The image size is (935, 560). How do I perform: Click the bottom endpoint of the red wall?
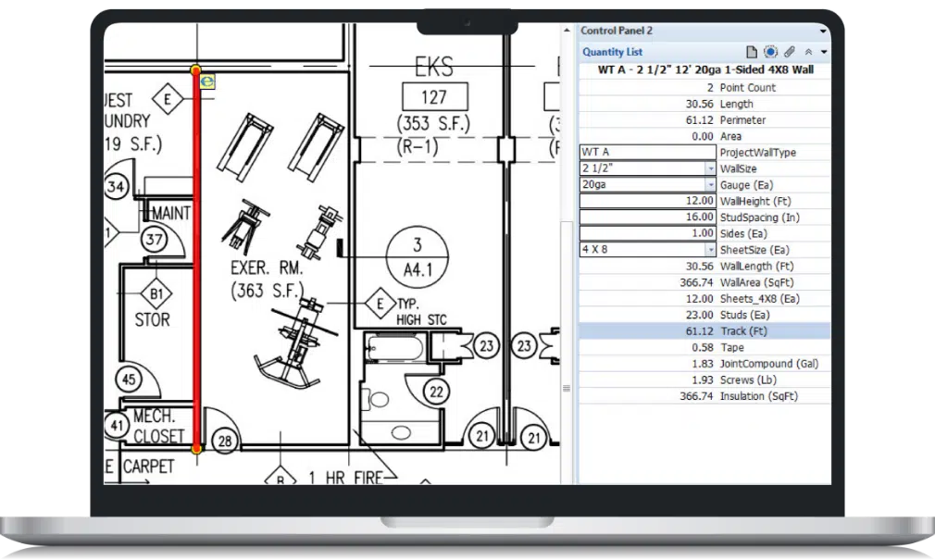pos(196,449)
